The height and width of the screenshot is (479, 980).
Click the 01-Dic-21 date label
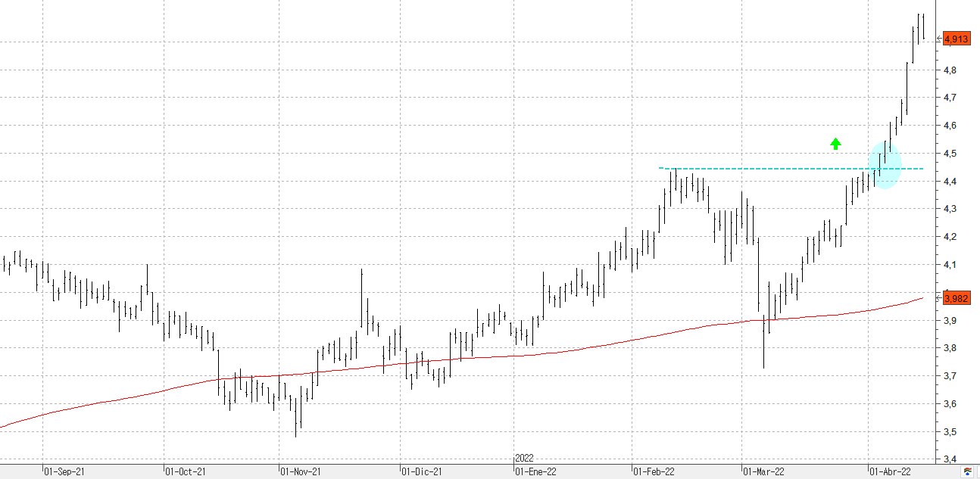click(x=421, y=471)
